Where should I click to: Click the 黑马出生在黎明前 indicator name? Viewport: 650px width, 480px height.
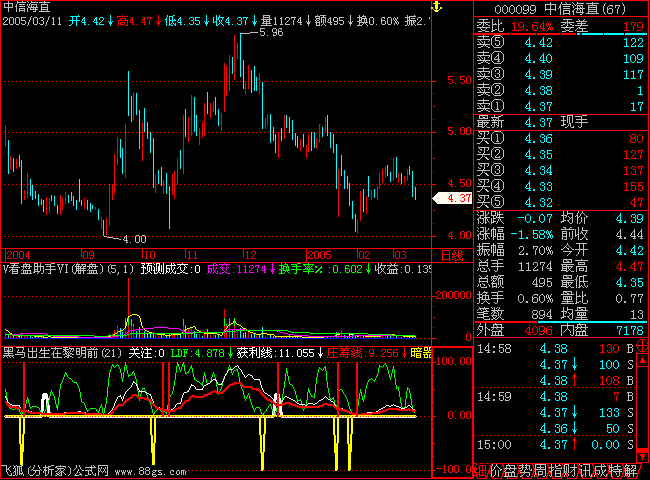pyautogui.click(x=62, y=353)
